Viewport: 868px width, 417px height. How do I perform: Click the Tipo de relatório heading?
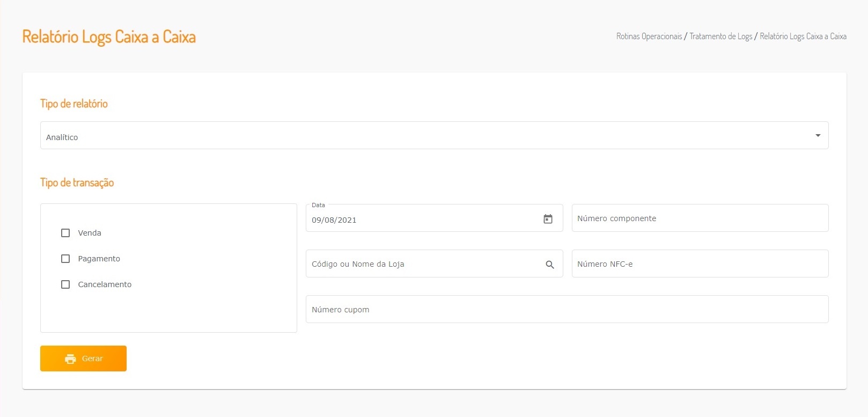(74, 104)
